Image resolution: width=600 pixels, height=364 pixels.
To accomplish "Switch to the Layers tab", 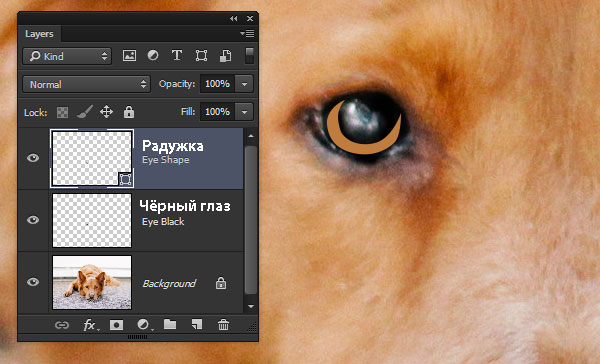I will point(39,34).
